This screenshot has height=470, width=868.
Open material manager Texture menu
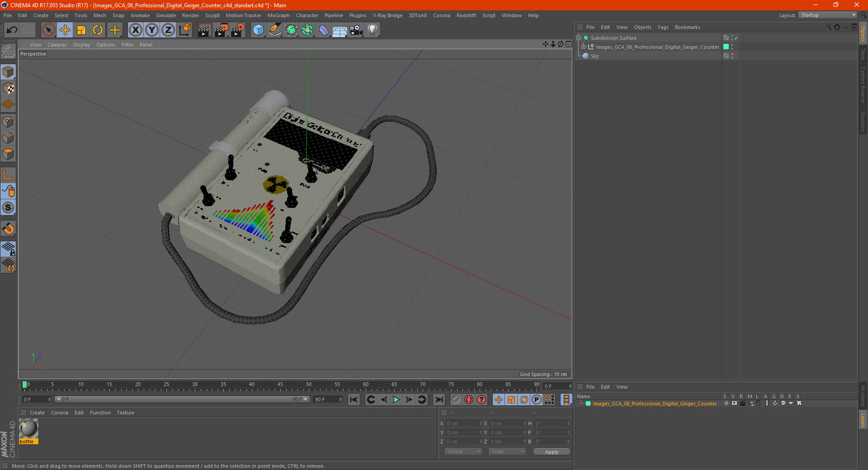125,413
